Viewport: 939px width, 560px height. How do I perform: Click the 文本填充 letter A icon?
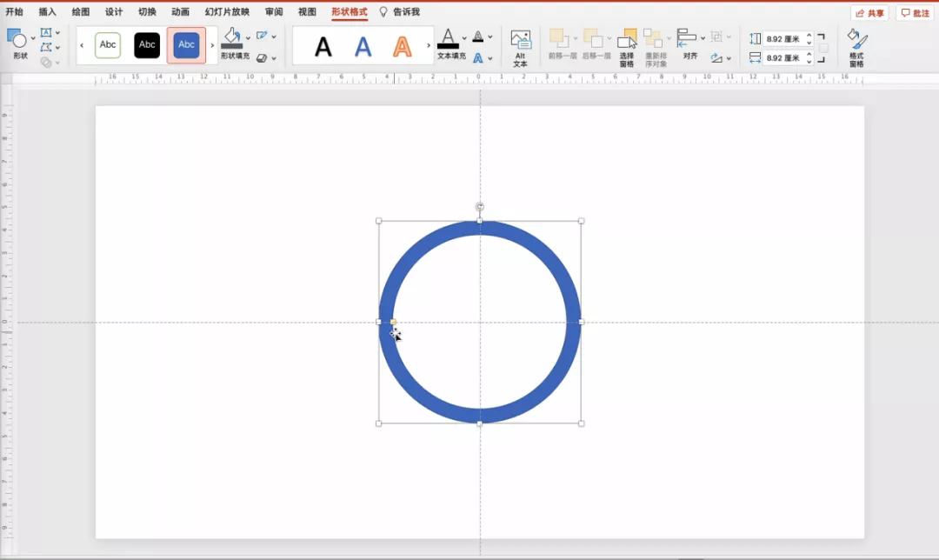448,38
